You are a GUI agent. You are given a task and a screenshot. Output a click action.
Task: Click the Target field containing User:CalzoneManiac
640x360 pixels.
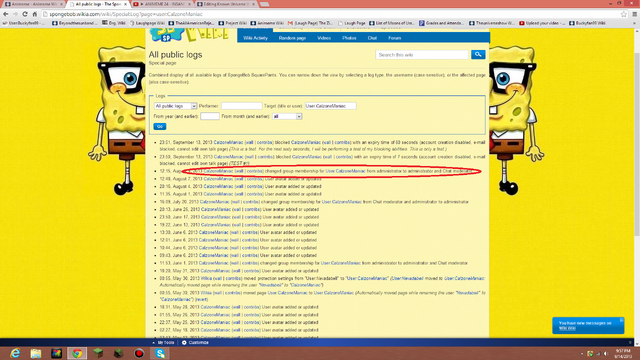pos(331,106)
